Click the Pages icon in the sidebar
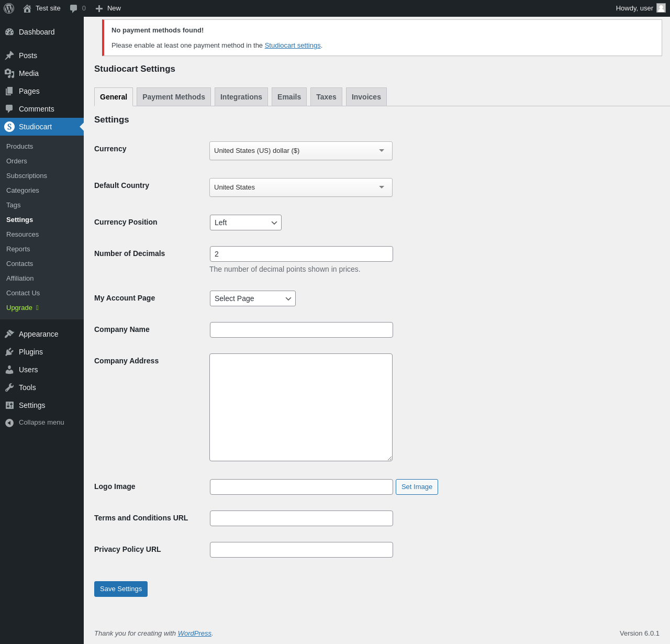This screenshot has height=644, width=670. coord(9,91)
